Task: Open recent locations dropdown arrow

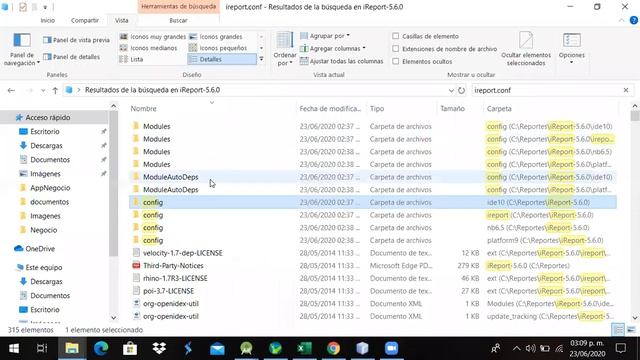Action: 43,91
